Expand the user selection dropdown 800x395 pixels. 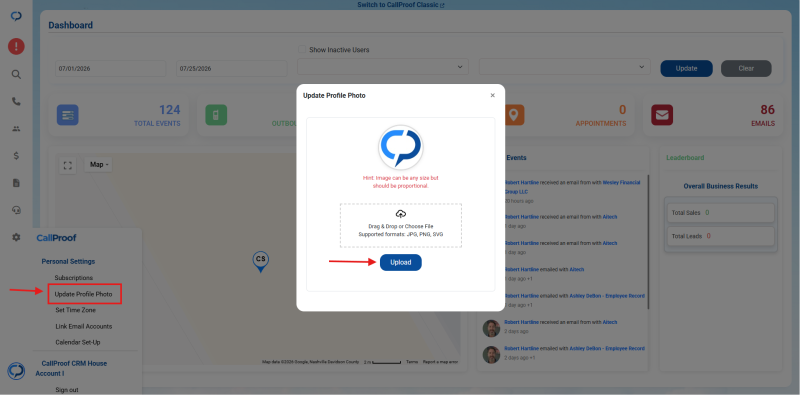tap(383, 67)
